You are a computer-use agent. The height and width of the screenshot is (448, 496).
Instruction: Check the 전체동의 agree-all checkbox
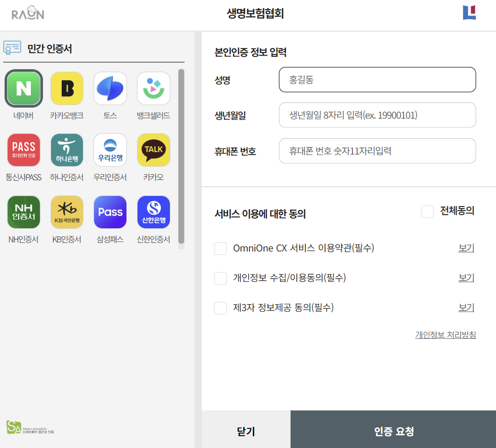click(427, 211)
